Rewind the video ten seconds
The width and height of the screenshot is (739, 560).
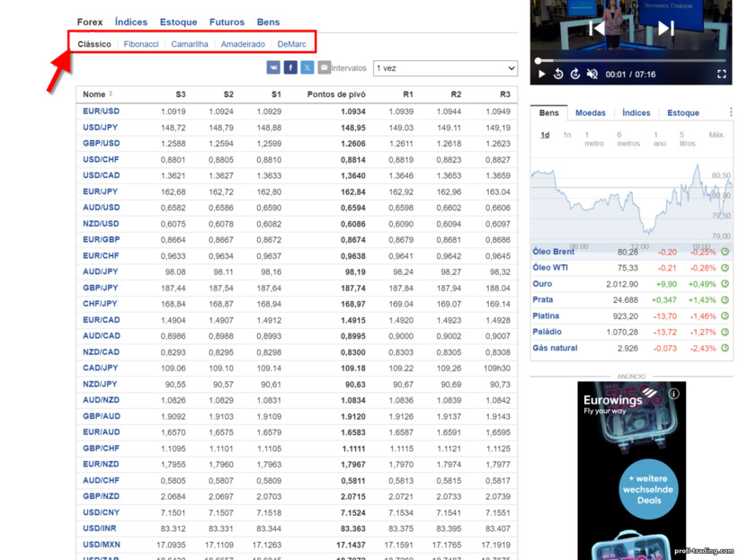coord(558,74)
